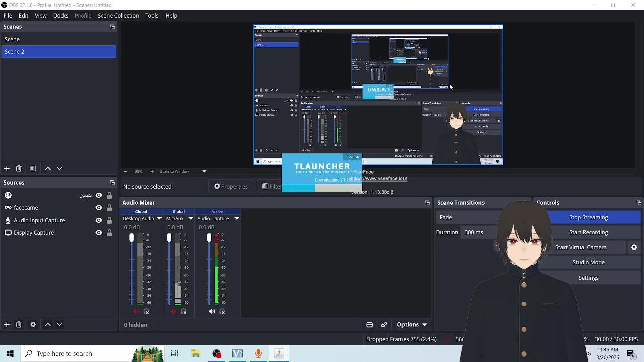Toggle the lock on the facecame source
The height and width of the screenshot is (362, 644).
[109, 208]
